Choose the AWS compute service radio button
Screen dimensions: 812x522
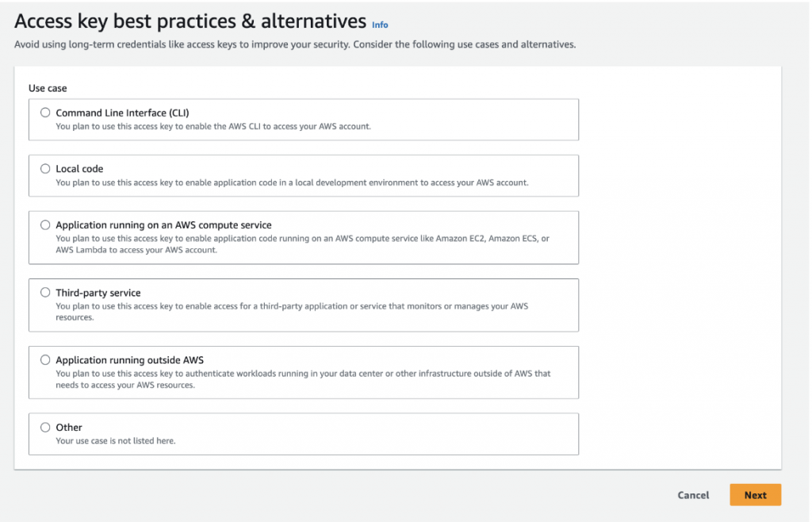coord(45,225)
